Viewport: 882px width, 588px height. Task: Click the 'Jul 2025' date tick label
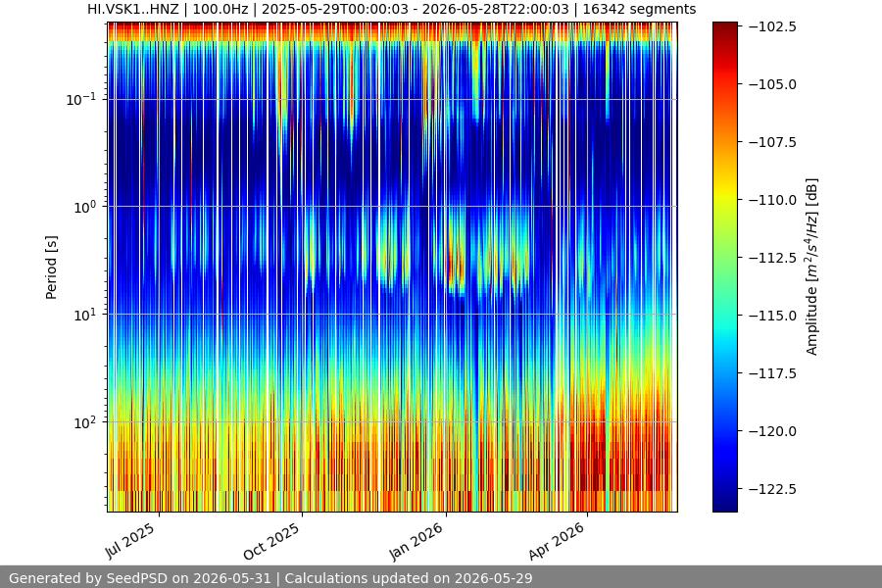tap(130, 541)
